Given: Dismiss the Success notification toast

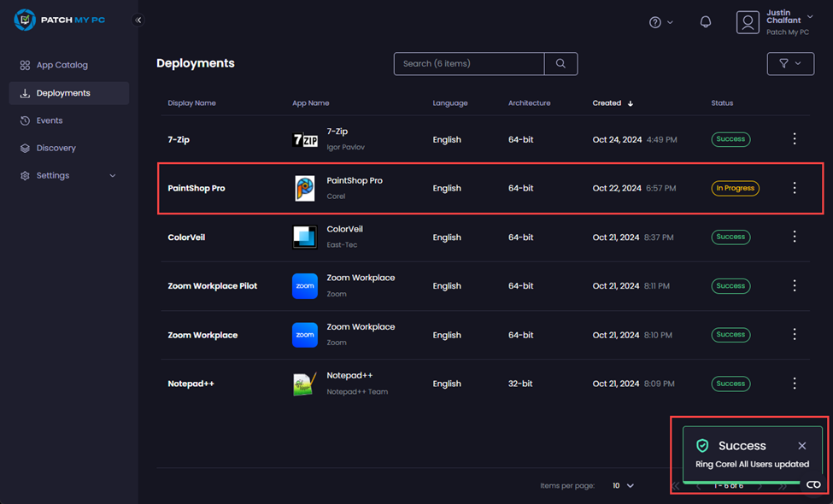Looking at the screenshot, I should [x=801, y=445].
